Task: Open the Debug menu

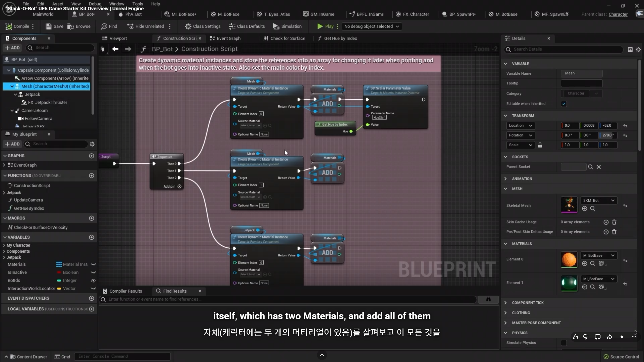Action: [95, 4]
